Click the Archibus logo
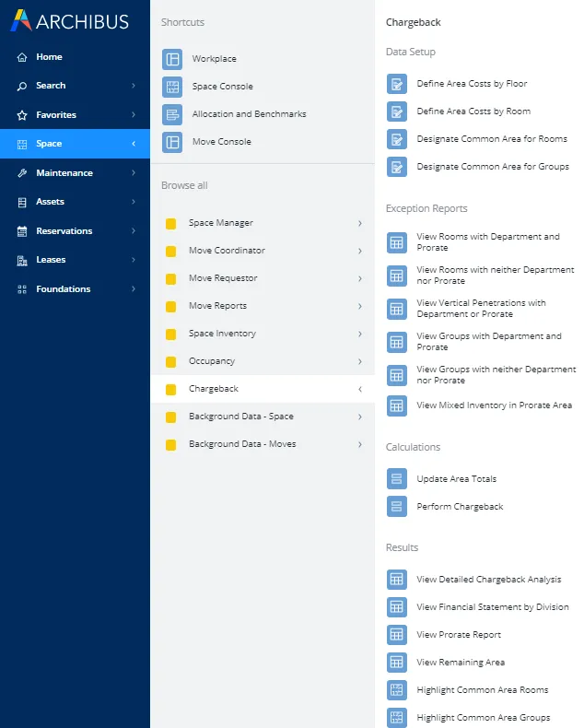This screenshot has height=728, width=584. [69, 21]
